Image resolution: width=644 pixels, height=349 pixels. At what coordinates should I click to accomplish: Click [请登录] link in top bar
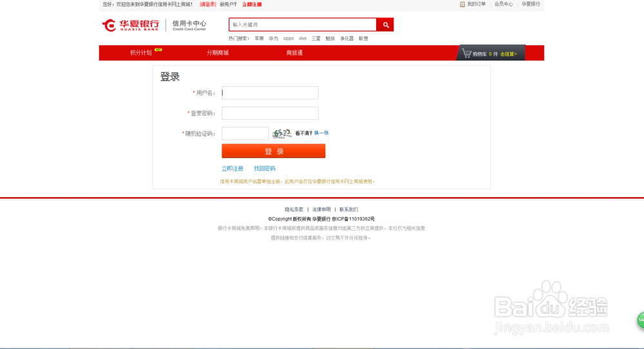(x=208, y=5)
